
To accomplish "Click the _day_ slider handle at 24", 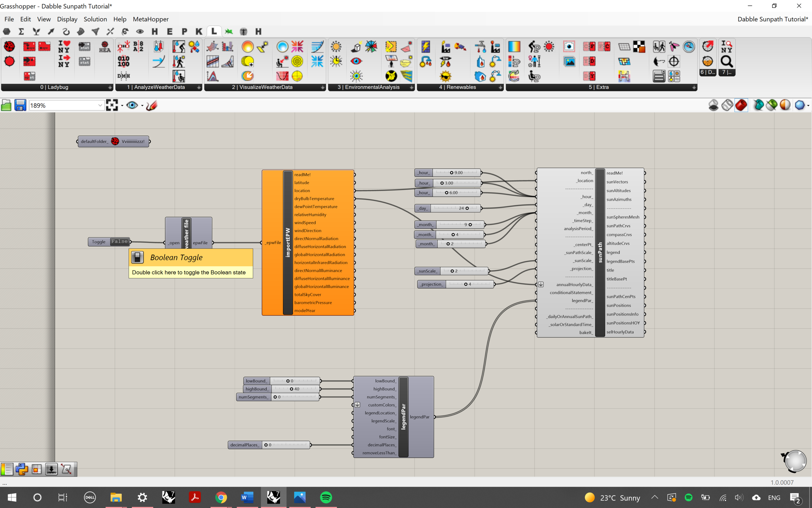I will pyautogui.click(x=467, y=208).
